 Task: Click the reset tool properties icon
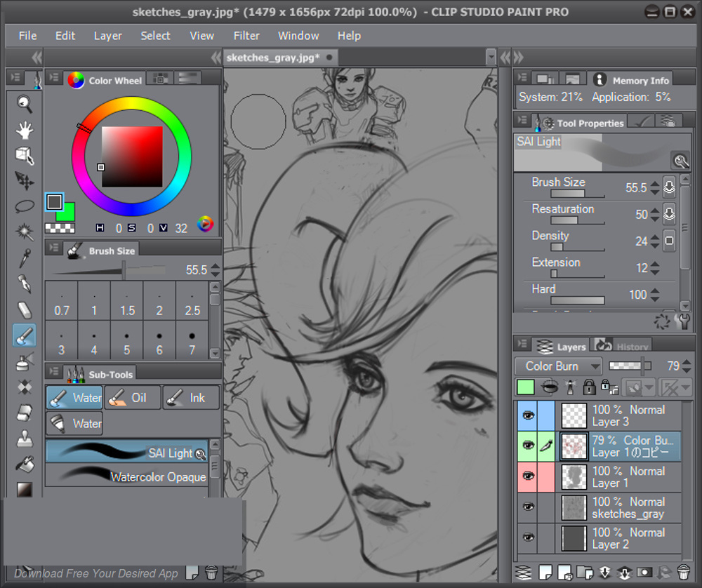(662, 321)
